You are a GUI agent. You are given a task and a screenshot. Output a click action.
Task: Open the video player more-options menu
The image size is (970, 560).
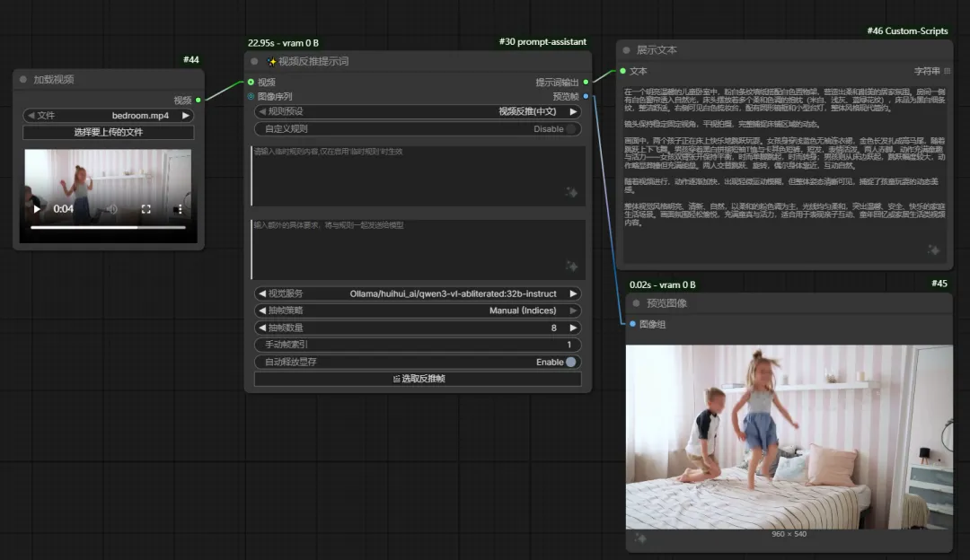[x=180, y=209]
